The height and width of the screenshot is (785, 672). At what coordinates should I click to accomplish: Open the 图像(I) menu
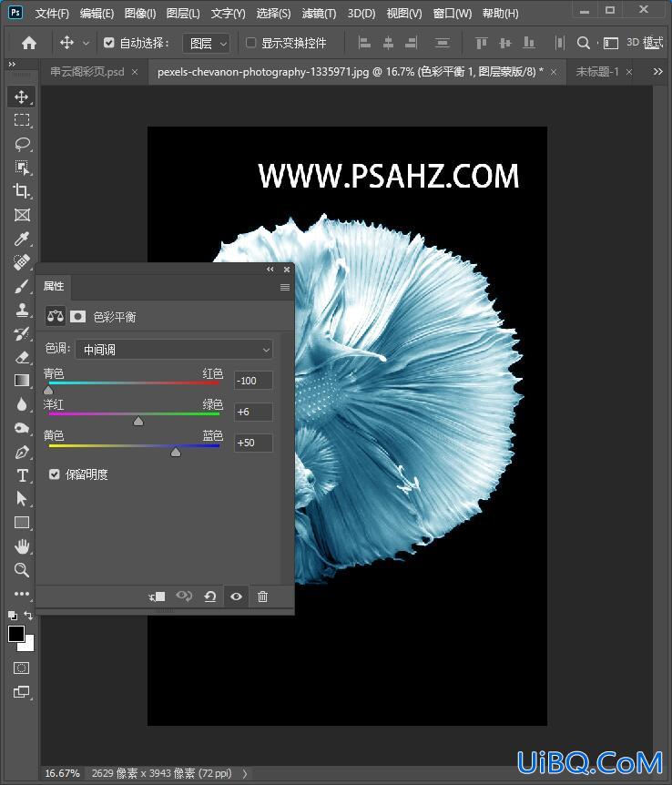tap(140, 14)
